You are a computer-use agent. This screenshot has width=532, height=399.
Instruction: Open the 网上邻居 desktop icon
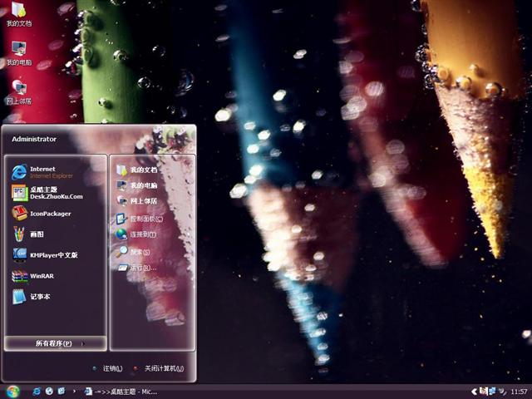coord(19,92)
